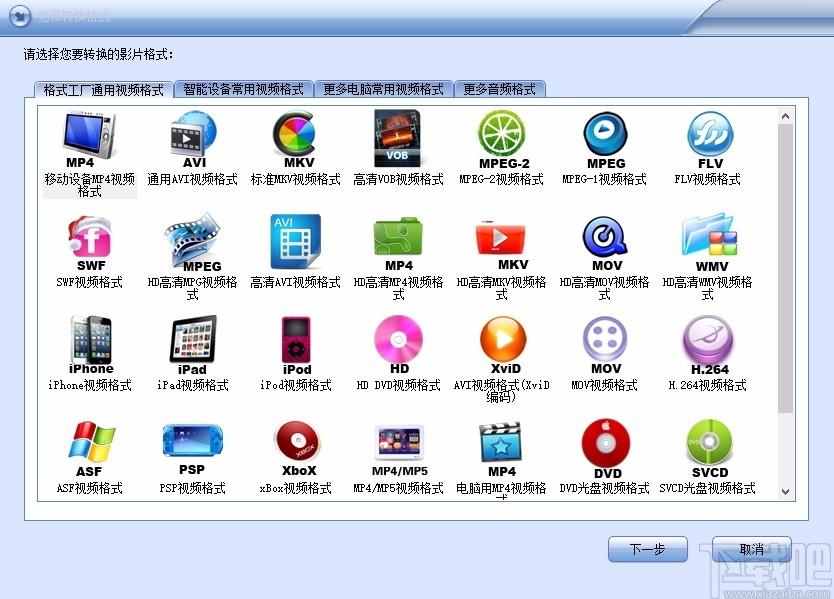Switch to the 更多音频格式 tab
834x599 pixels.
[499, 89]
